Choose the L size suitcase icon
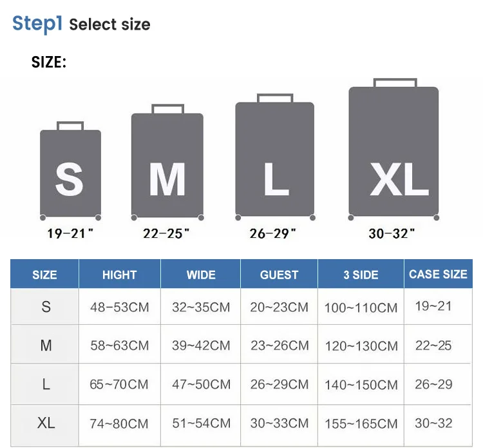This screenshot has width=483, height=448. pos(274,161)
